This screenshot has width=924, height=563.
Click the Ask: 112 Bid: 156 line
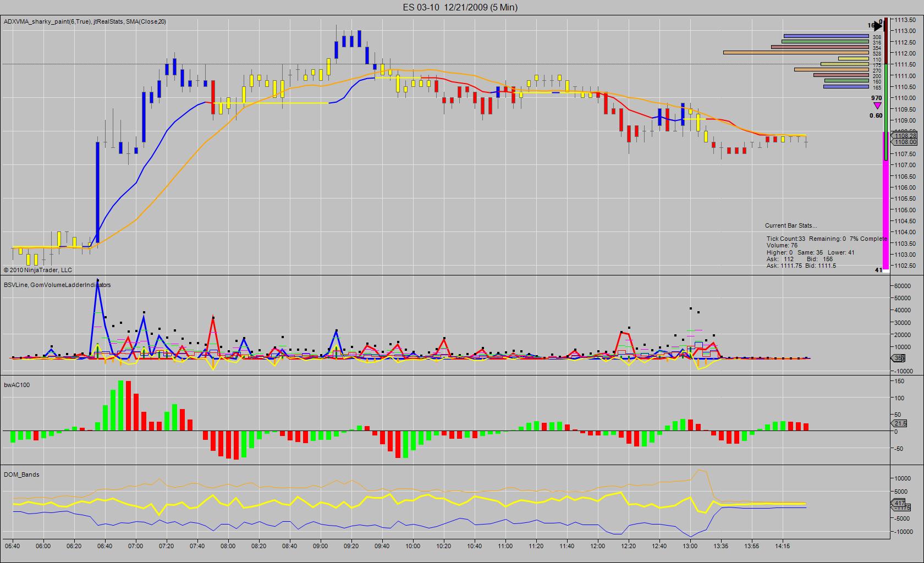[800, 259]
